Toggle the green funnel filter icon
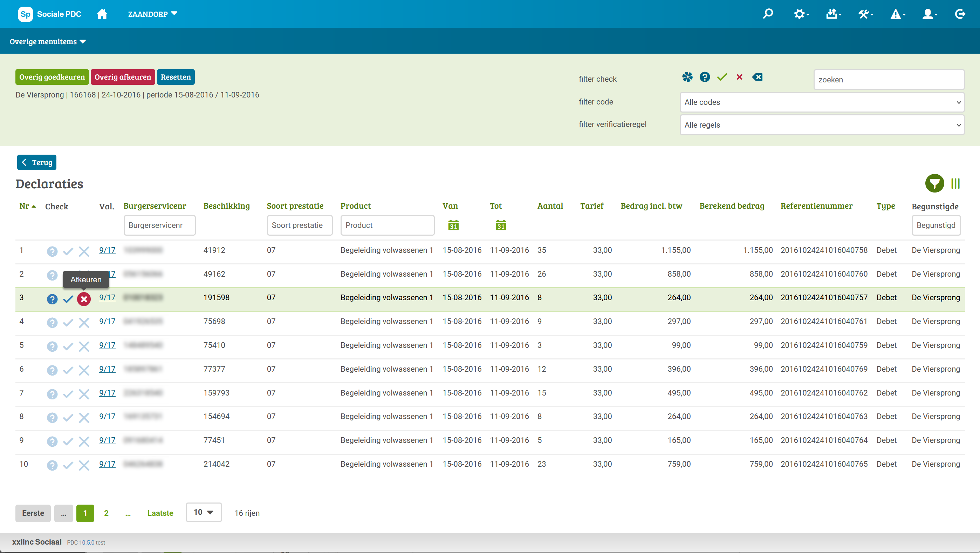 tap(935, 183)
